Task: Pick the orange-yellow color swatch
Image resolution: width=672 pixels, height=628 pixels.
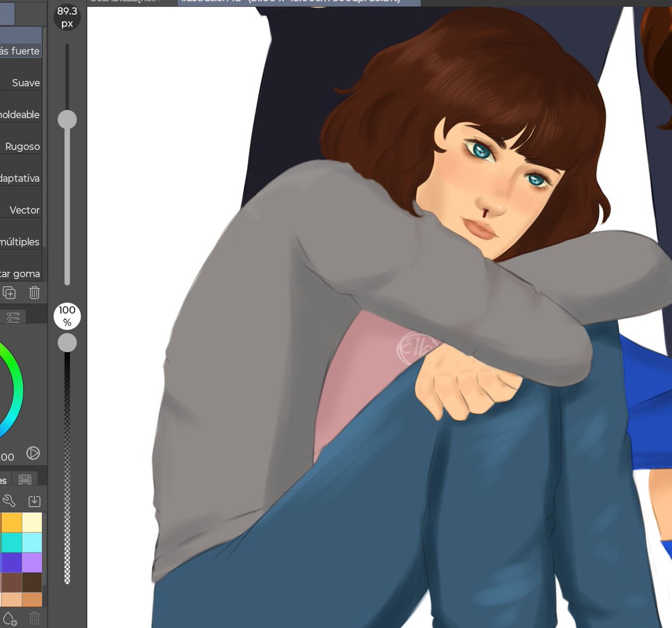Action: (11, 522)
